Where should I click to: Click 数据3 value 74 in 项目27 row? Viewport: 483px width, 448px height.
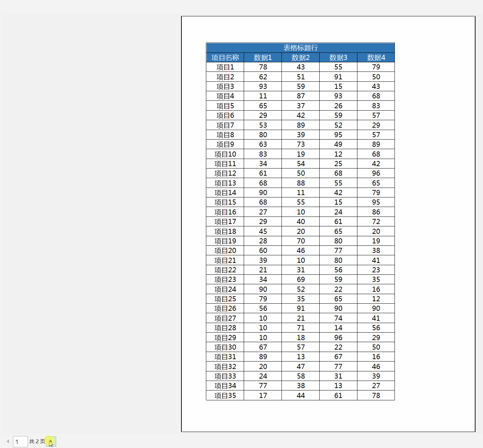pos(338,318)
